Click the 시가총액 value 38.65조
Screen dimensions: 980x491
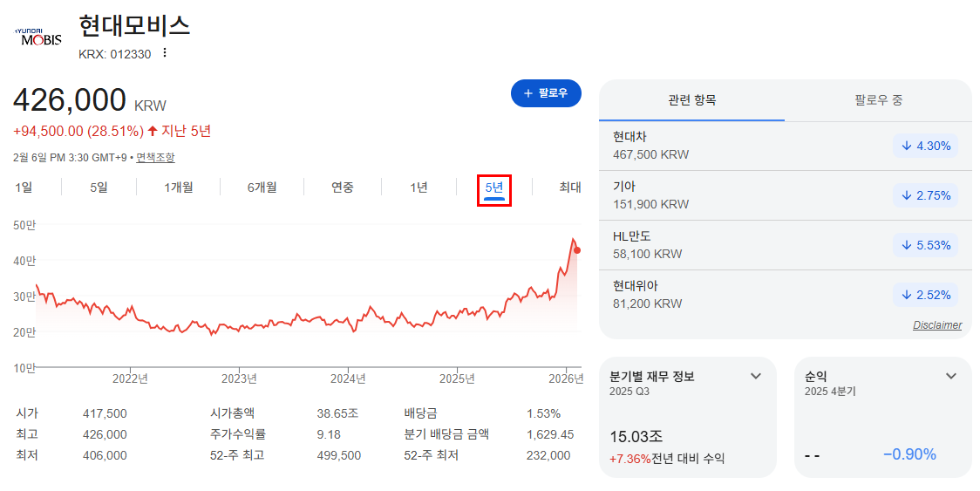(337, 414)
